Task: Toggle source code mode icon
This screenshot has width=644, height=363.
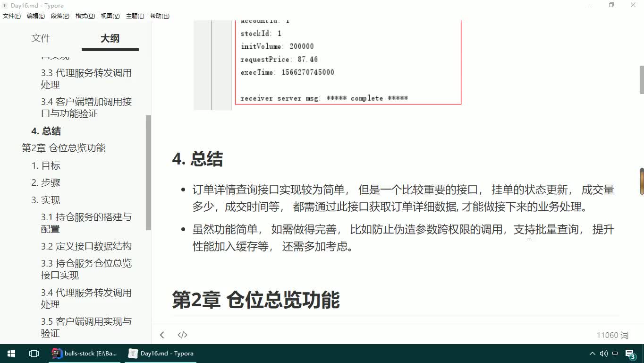Action: (x=182, y=335)
